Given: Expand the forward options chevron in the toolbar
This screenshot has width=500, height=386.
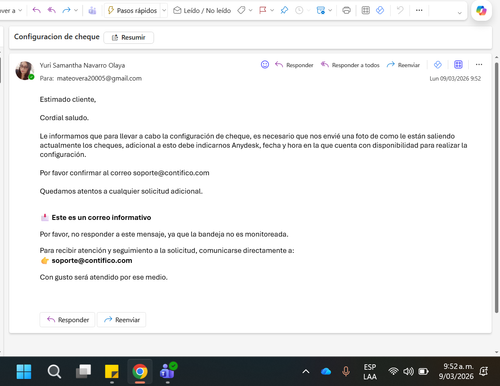Looking at the screenshot, I should (x=76, y=10).
